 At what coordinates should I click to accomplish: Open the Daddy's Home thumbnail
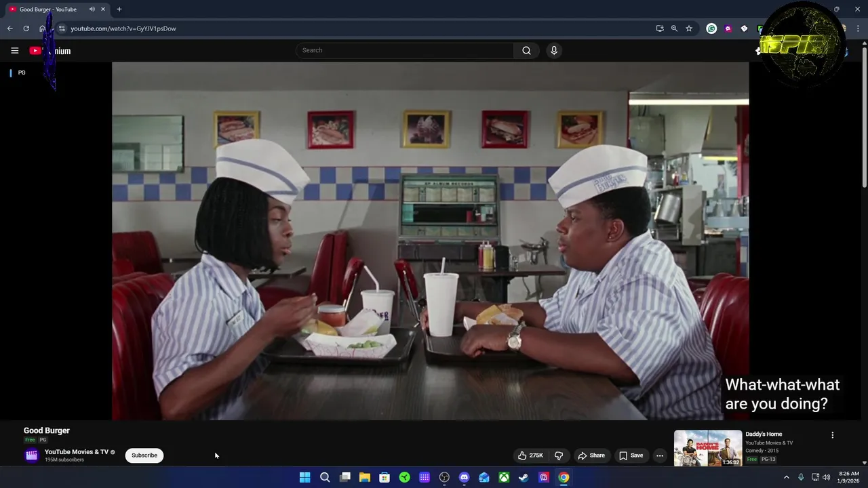point(707,449)
